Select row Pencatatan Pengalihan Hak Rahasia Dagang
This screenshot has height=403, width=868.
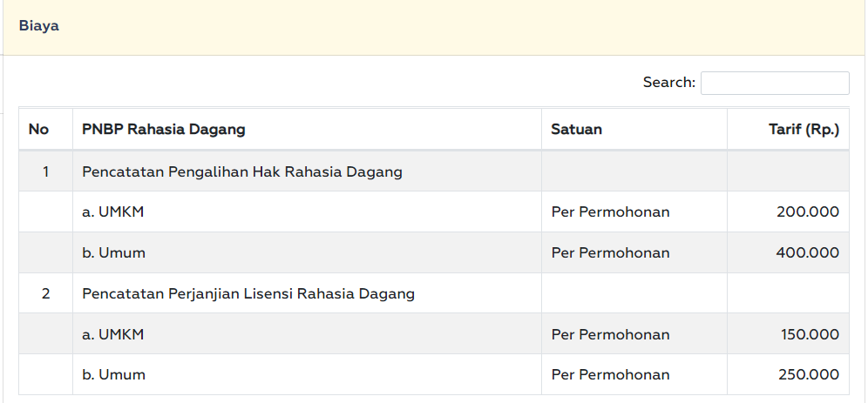242,171
